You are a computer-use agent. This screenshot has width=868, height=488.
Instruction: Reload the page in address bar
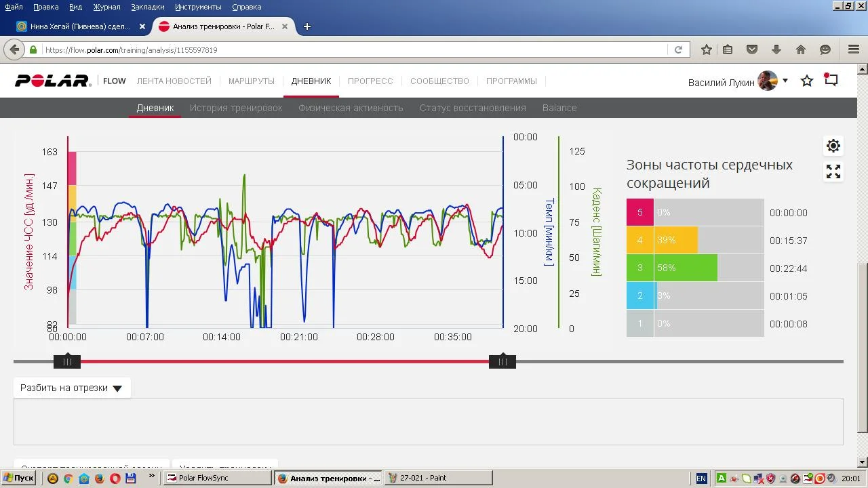point(678,49)
